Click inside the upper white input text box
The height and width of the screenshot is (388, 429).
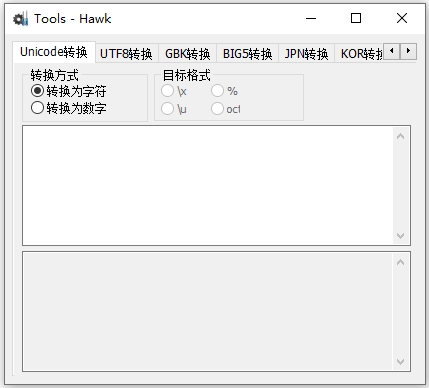click(208, 186)
